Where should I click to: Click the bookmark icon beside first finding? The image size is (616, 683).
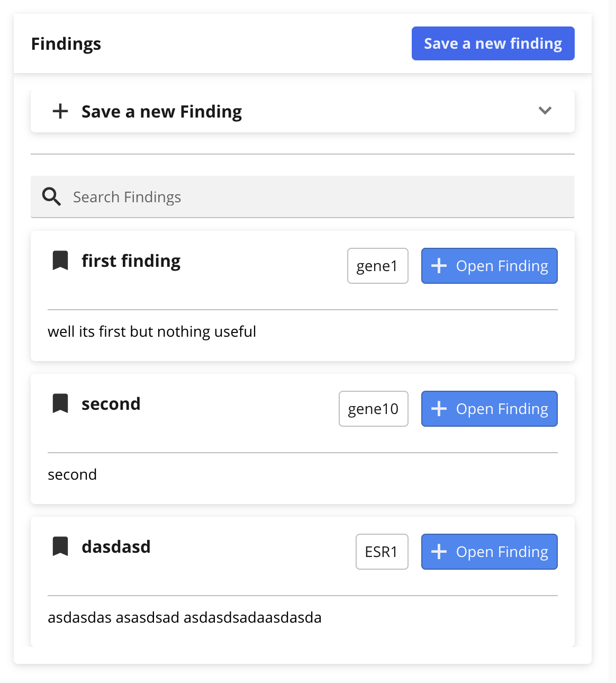(60, 260)
